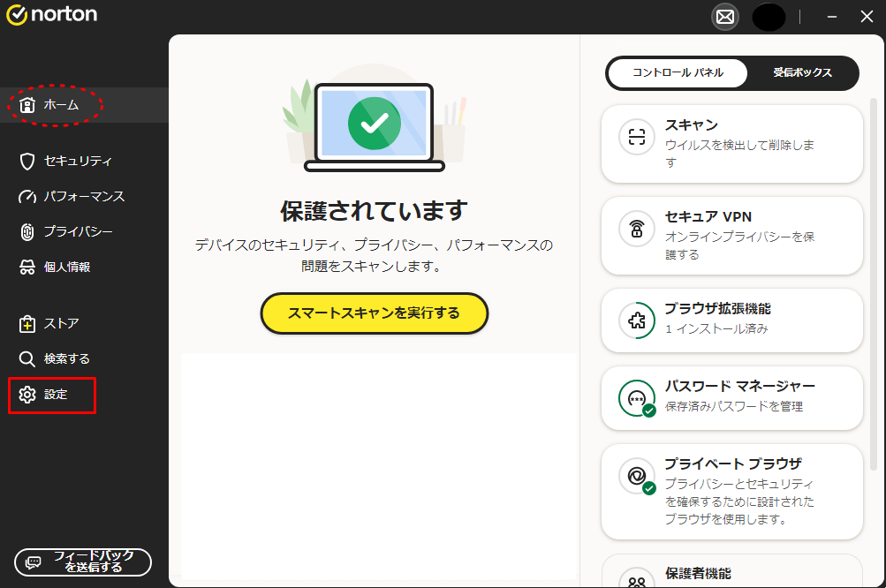
Task: Open パフォーマンス section
Action: pyautogui.click(x=84, y=197)
